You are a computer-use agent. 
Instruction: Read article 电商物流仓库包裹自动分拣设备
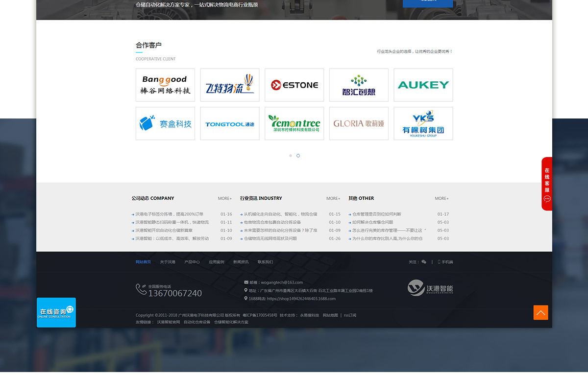[272, 222]
